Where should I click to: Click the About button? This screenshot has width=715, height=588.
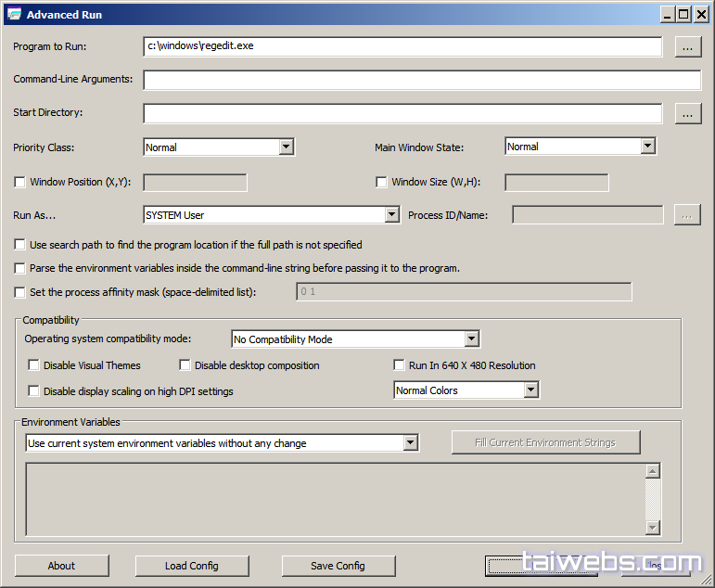pos(62,566)
